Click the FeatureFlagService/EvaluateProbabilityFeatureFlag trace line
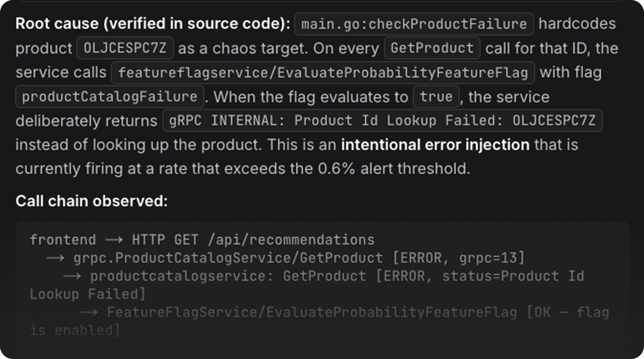The width and height of the screenshot is (644, 359). pyautogui.click(x=344, y=312)
